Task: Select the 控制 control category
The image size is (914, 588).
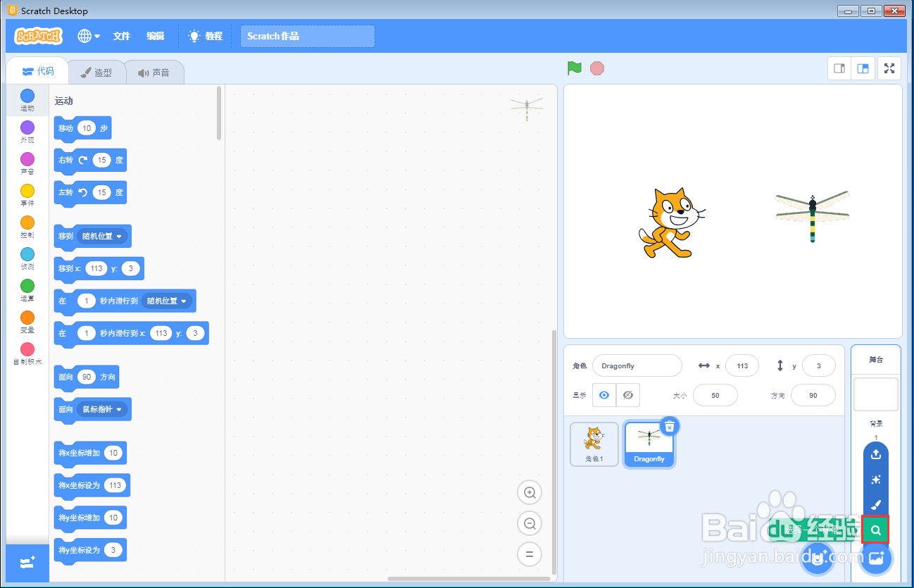Action: click(27, 227)
